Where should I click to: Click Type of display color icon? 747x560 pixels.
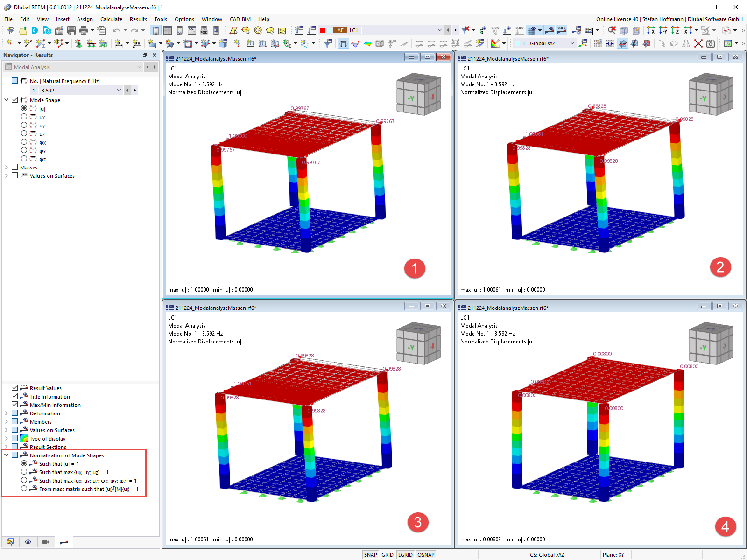click(x=24, y=438)
